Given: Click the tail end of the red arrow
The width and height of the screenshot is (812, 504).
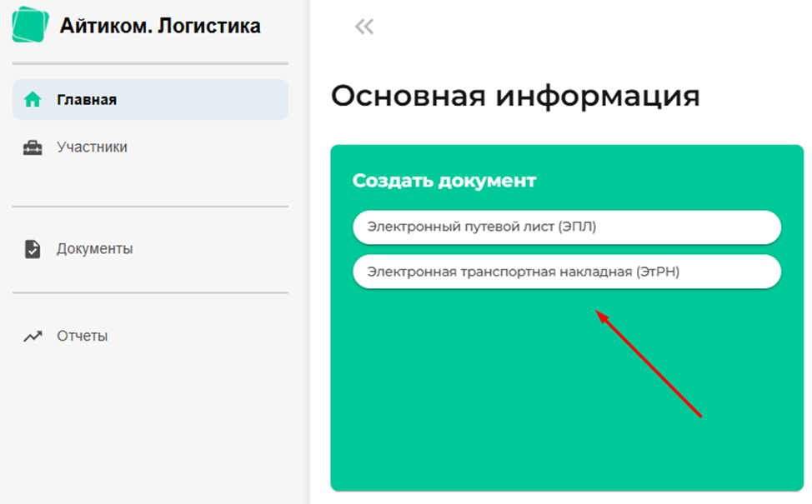Looking at the screenshot, I should (x=701, y=416).
